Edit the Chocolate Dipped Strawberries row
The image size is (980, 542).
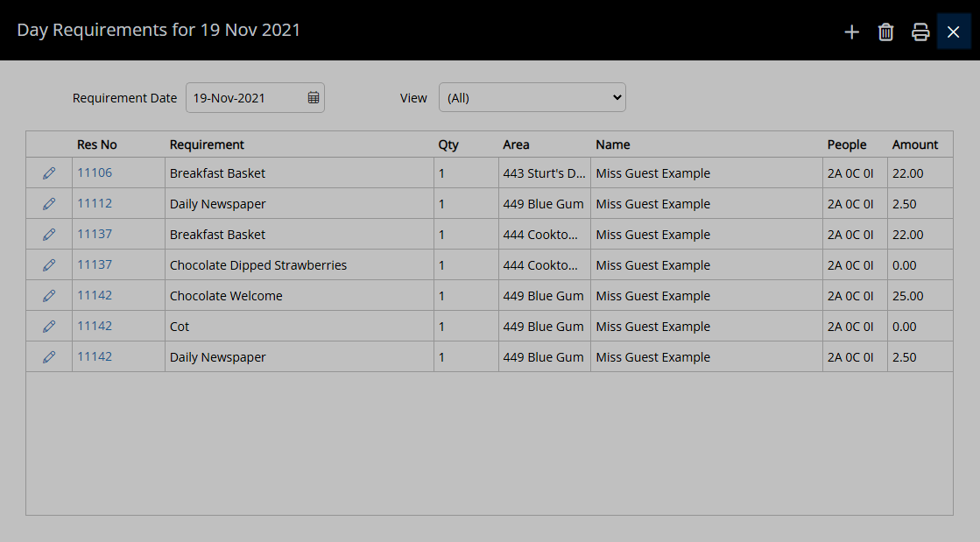[49, 265]
